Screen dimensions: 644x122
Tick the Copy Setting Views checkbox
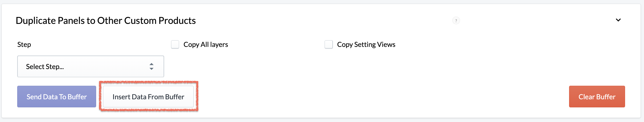click(329, 45)
